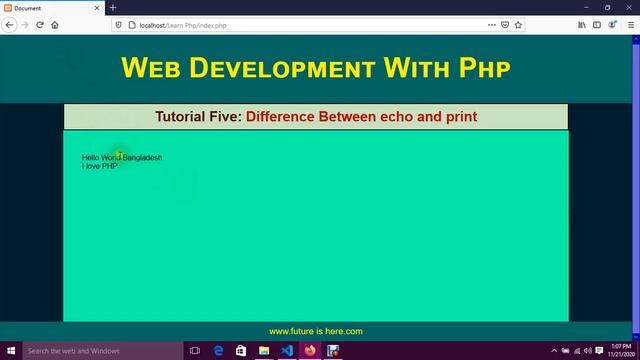Go back to the previous page
The image size is (640, 360).
pyautogui.click(x=9, y=25)
